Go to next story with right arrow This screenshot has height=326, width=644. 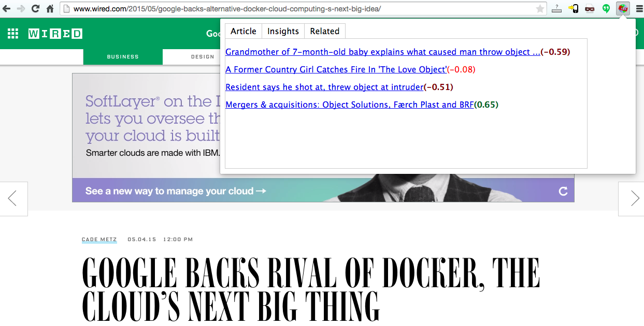click(632, 199)
